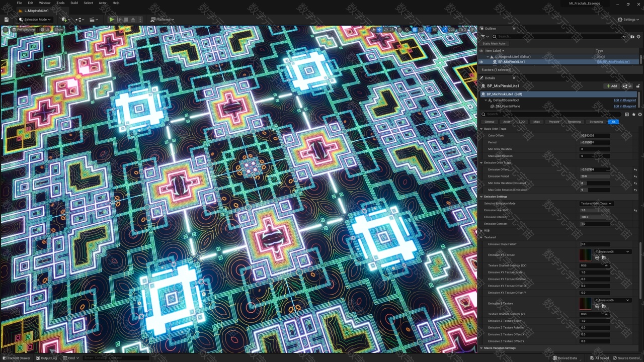Collapse the L_MixpinskiLite1 (Editor) tree row
Viewport: 644px width, 362px height.
[x=488, y=57]
